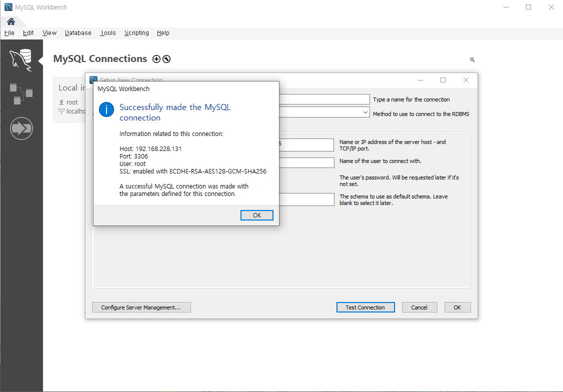
Task: Open the manage connections wrench icon
Action: click(166, 59)
